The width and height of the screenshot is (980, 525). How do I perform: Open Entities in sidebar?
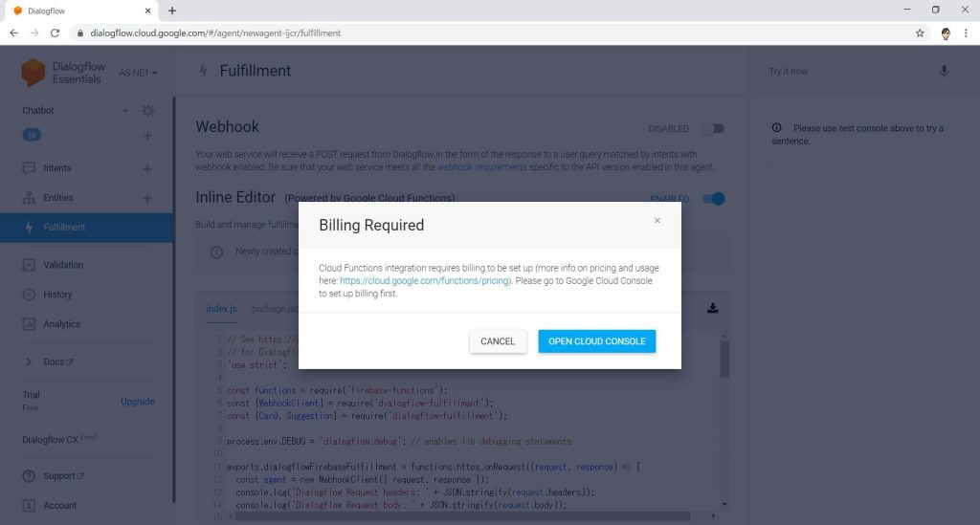[58, 197]
